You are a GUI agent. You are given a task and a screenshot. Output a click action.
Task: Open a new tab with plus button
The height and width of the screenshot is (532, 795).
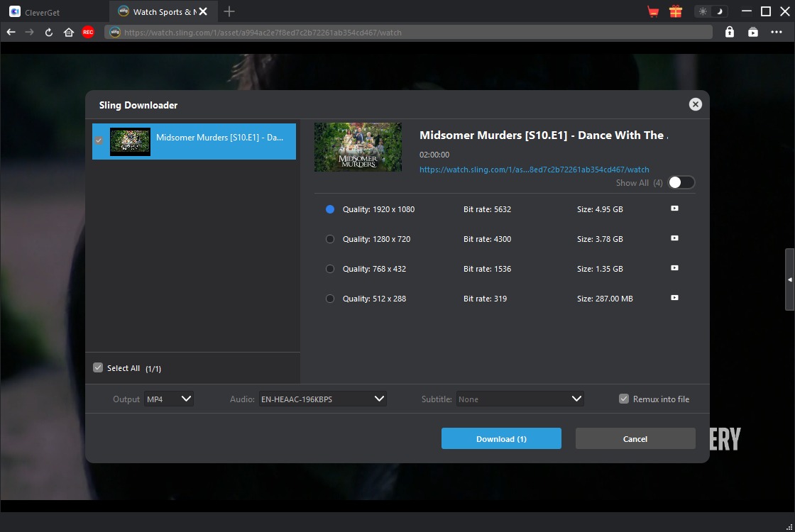(x=229, y=11)
